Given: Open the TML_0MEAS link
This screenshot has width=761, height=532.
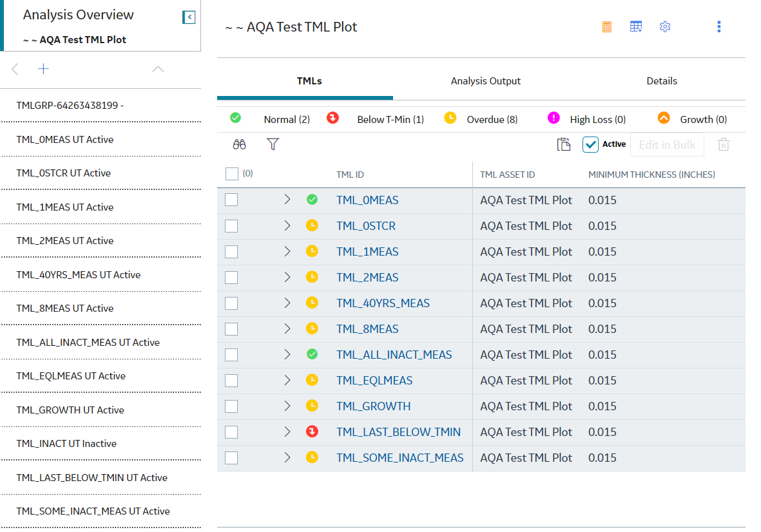Looking at the screenshot, I should tap(367, 200).
